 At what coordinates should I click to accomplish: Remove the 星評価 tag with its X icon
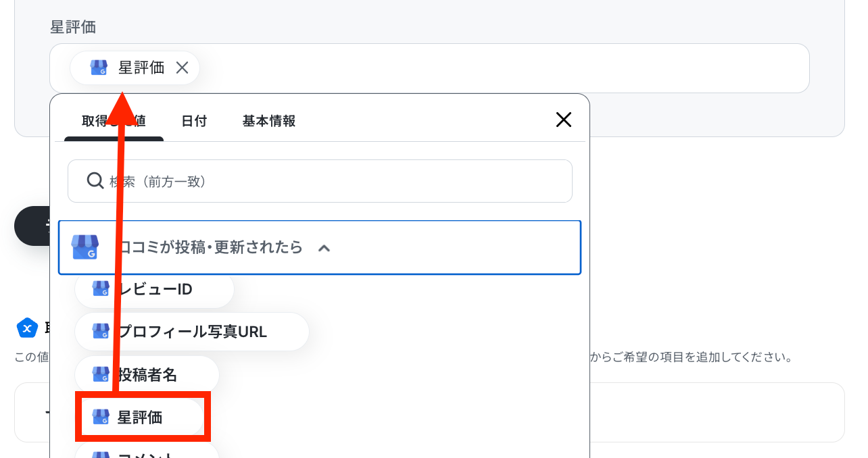[x=182, y=68]
